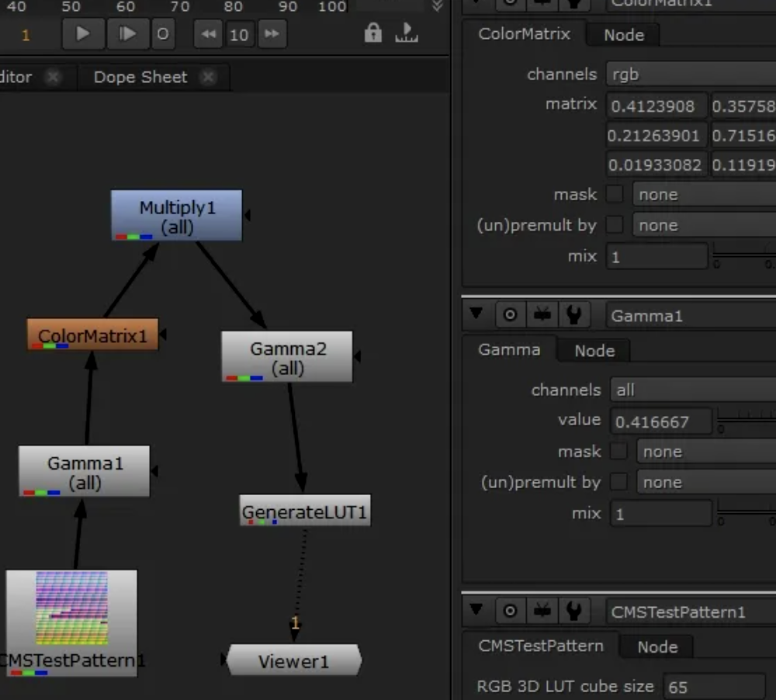Enable mask checkbox in Gamma1 panel
776x700 pixels.
click(x=618, y=451)
